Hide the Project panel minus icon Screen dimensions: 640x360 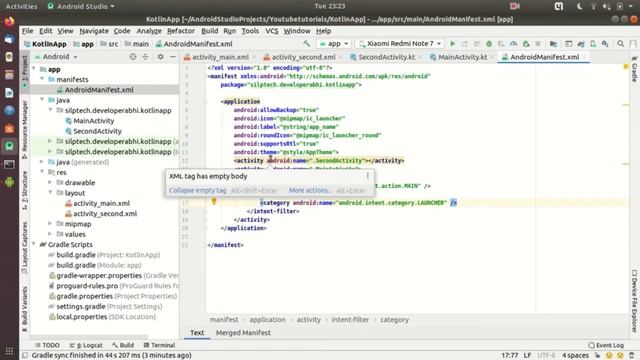point(173,57)
